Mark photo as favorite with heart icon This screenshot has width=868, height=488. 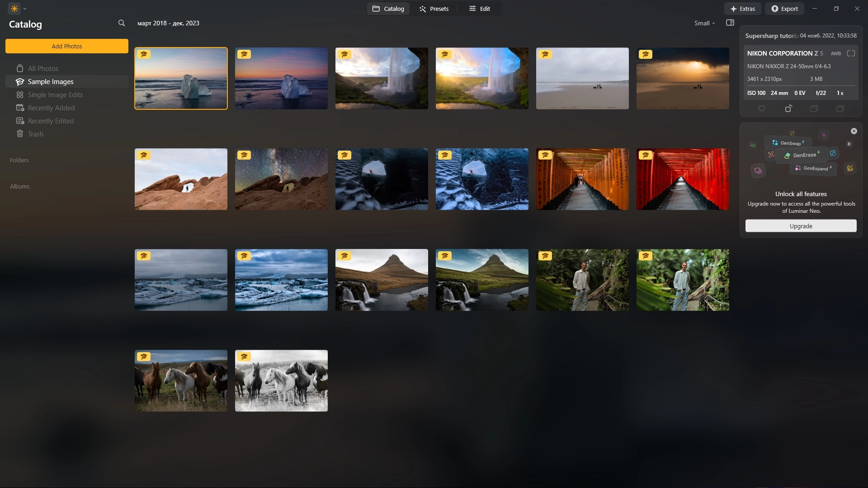(x=762, y=108)
